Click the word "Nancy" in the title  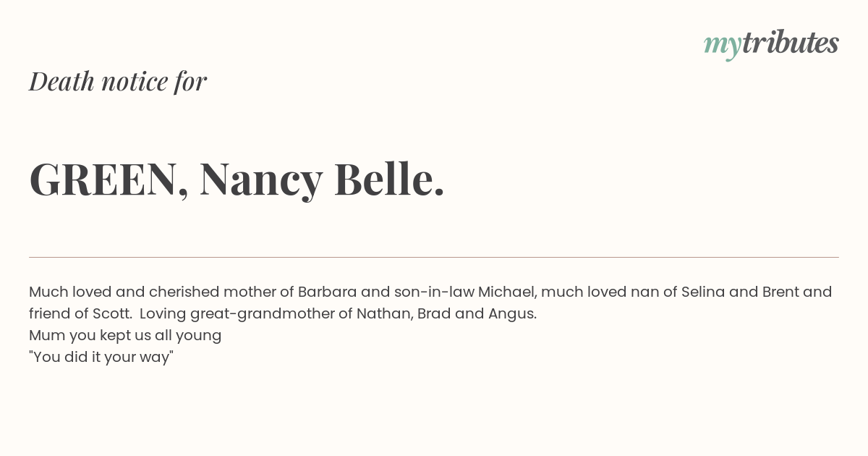pos(260,181)
